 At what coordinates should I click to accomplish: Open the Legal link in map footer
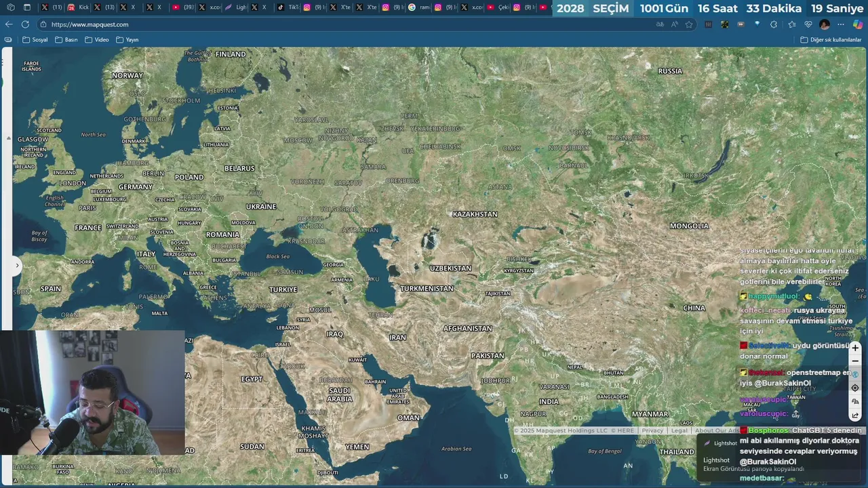[x=679, y=430]
